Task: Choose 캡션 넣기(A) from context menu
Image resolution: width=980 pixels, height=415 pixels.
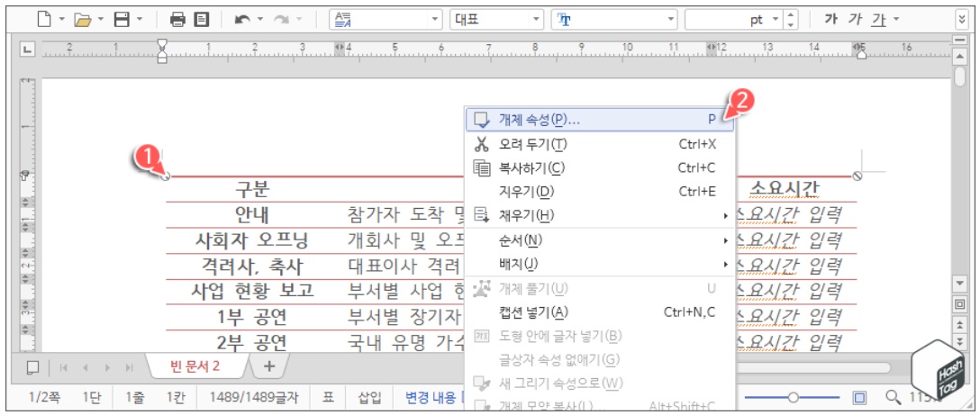Action: coord(600,312)
